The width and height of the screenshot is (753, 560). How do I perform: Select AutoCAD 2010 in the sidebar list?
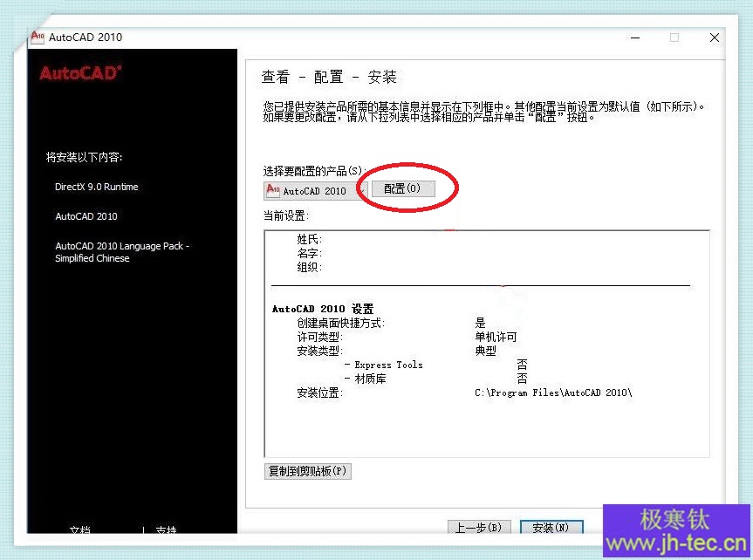point(86,216)
